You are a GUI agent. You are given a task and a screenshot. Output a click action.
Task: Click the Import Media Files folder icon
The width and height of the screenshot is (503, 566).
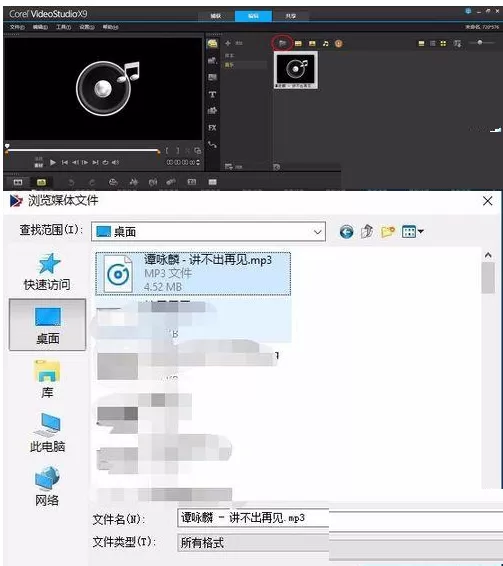tap(282, 43)
